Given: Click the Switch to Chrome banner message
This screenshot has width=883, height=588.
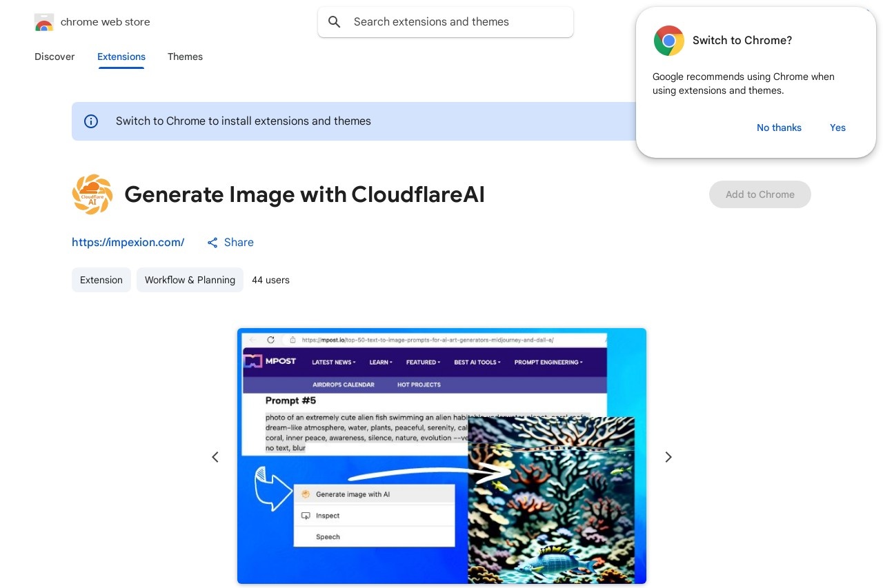Looking at the screenshot, I should [244, 121].
